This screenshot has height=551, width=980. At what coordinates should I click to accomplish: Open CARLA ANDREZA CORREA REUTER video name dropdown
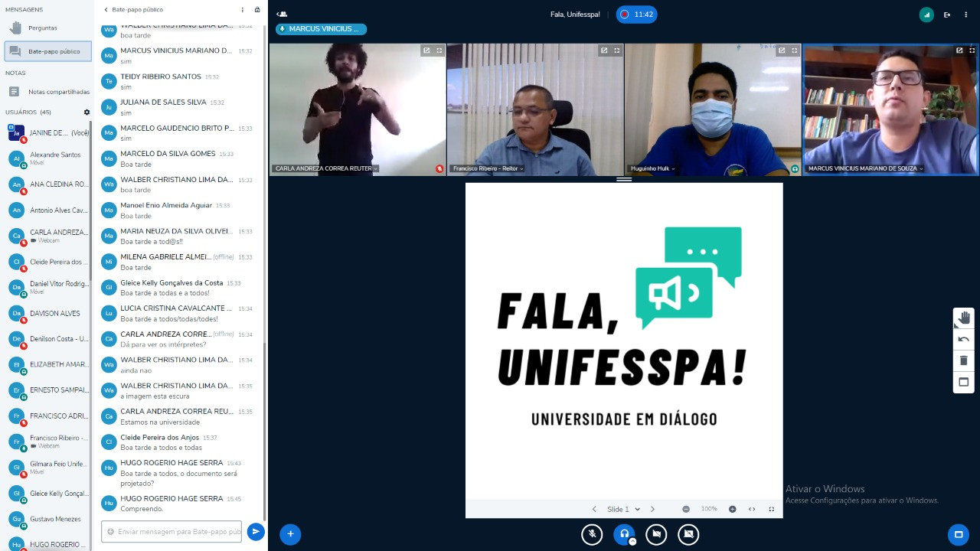pyautogui.click(x=325, y=168)
